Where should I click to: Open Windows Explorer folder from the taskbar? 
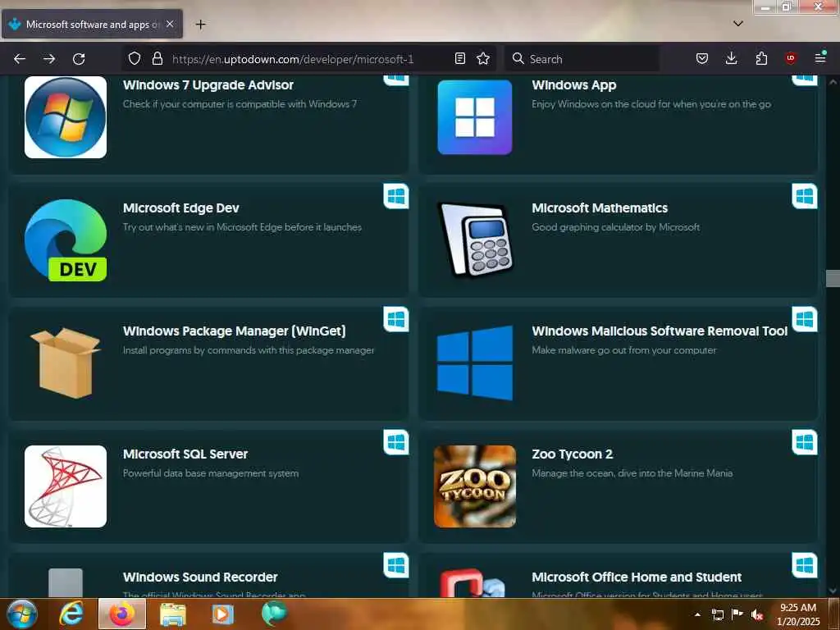click(x=172, y=614)
